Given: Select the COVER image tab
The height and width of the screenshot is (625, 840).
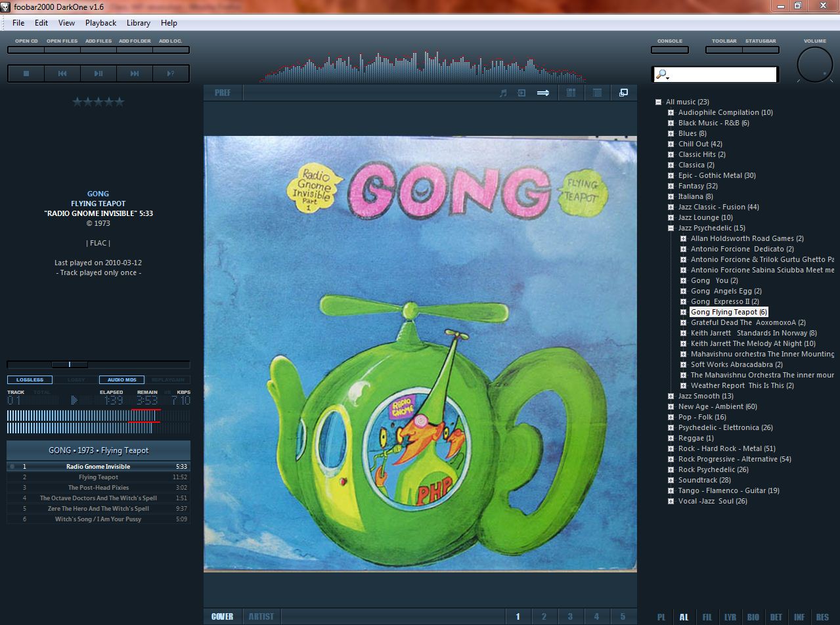Looking at the screenshot, I should tap(223, 616).
